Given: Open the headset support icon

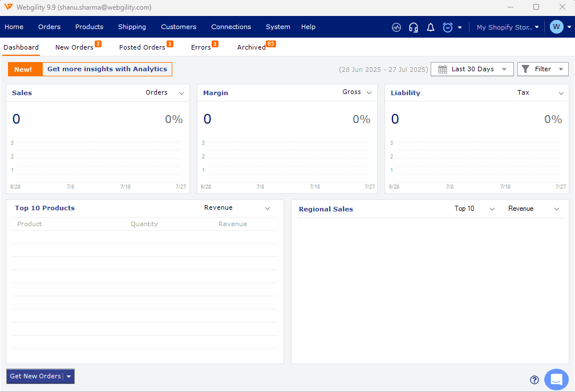Looking at the screenshot, I should [414, 27].
